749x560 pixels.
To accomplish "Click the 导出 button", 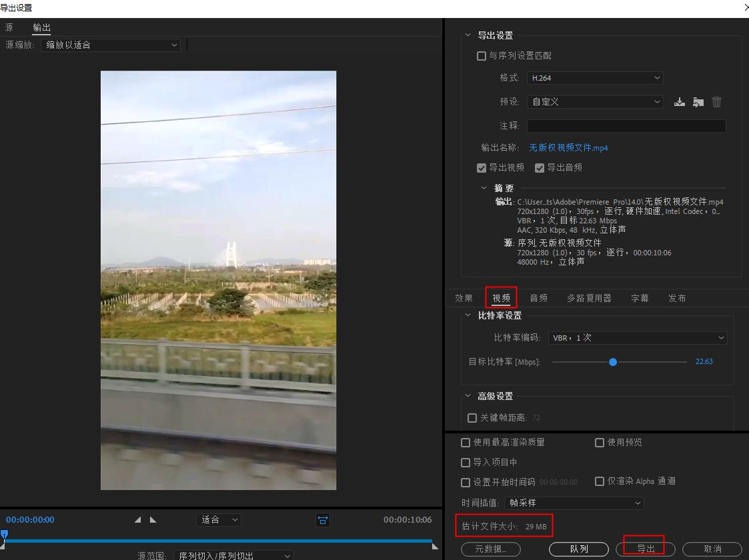I will (645, 549).
